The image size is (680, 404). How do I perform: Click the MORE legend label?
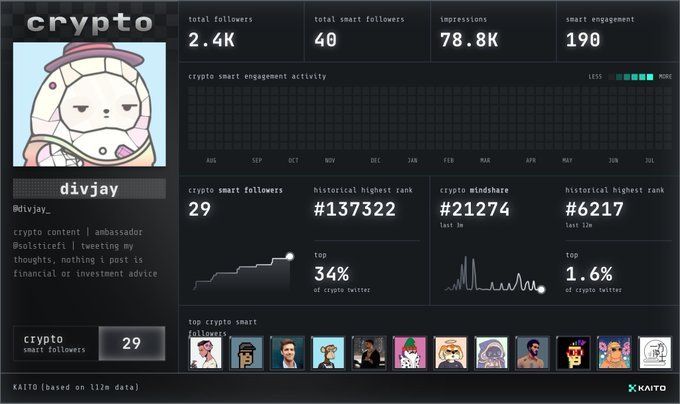coord(665,77)
